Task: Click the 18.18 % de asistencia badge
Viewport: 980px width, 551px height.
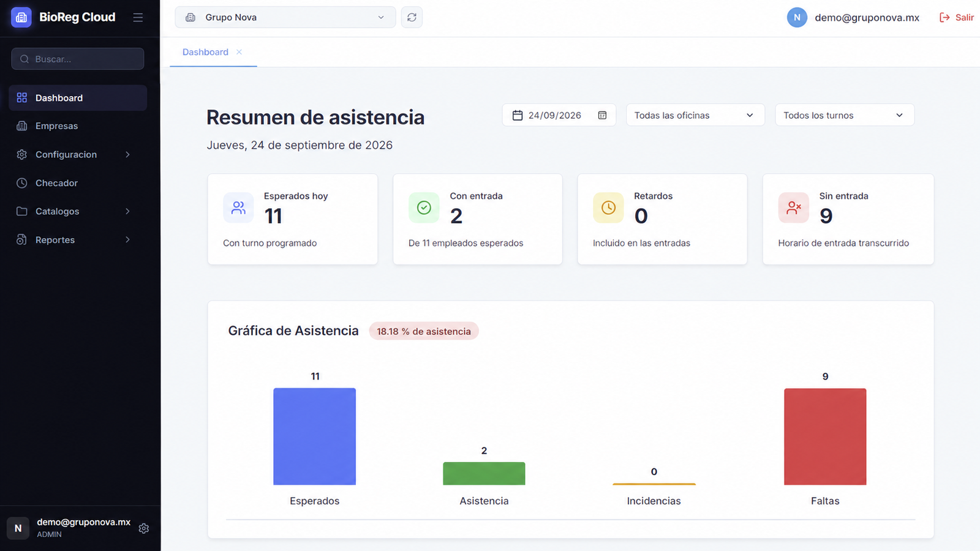Action: point(424,331)
